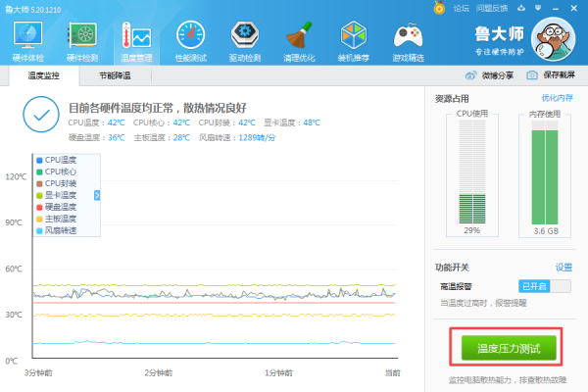588x392 pixels.
Task: Toggle 高温报警 switch 已开启
Action: click(545, 286)
